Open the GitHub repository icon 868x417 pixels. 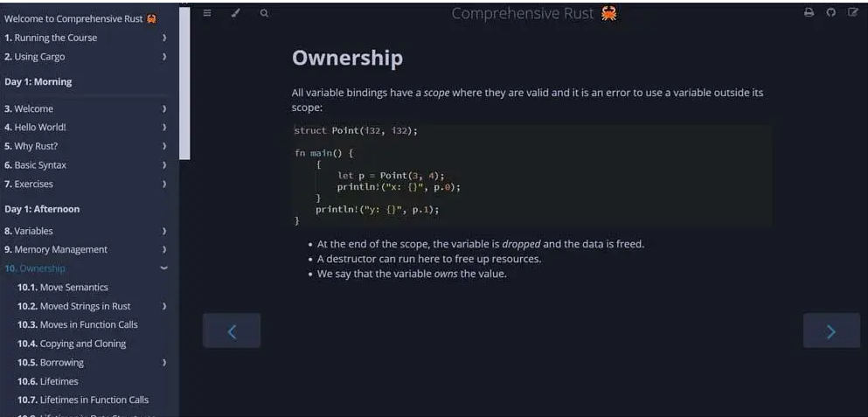(831, 13)
